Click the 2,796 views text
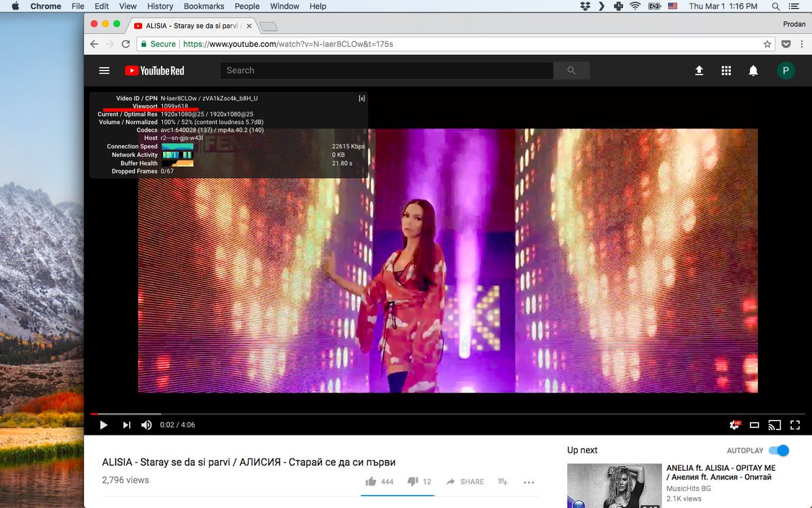The image size is (812, 508). 125,480
